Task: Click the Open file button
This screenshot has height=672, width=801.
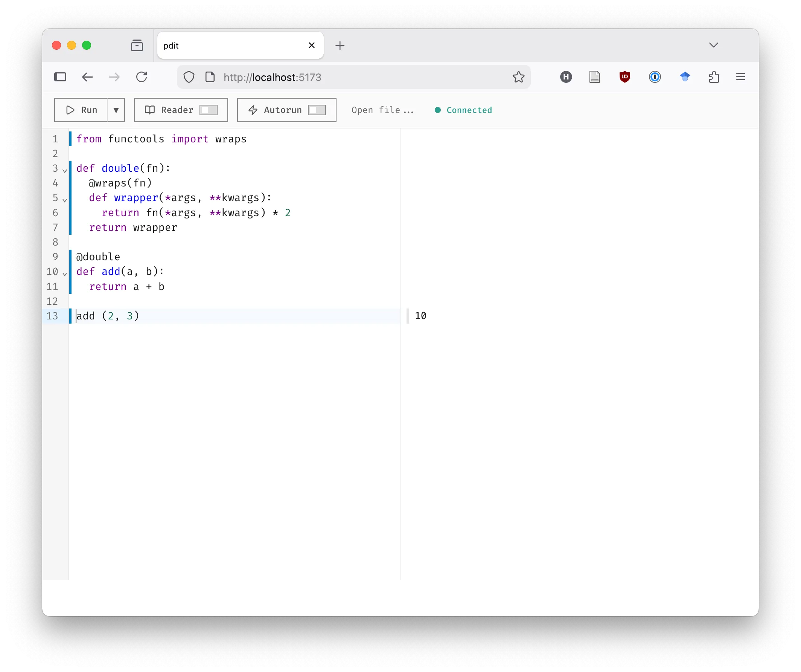Action: [382, 110]
